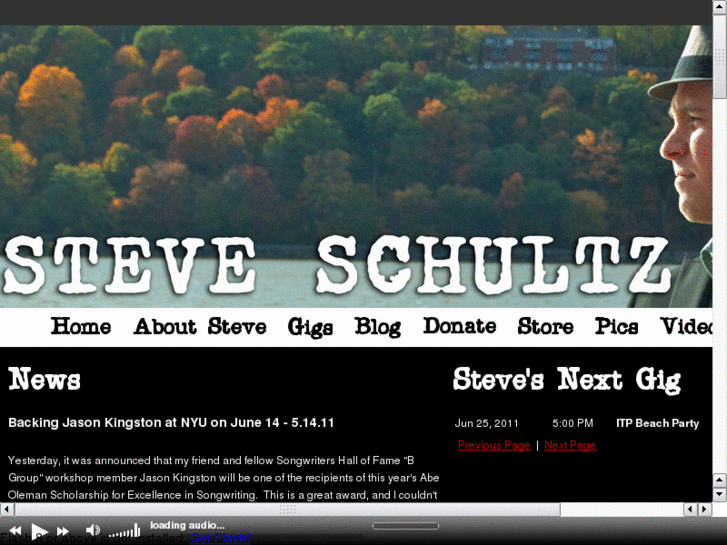Skip to next track in player

click(x=63, y=531)
